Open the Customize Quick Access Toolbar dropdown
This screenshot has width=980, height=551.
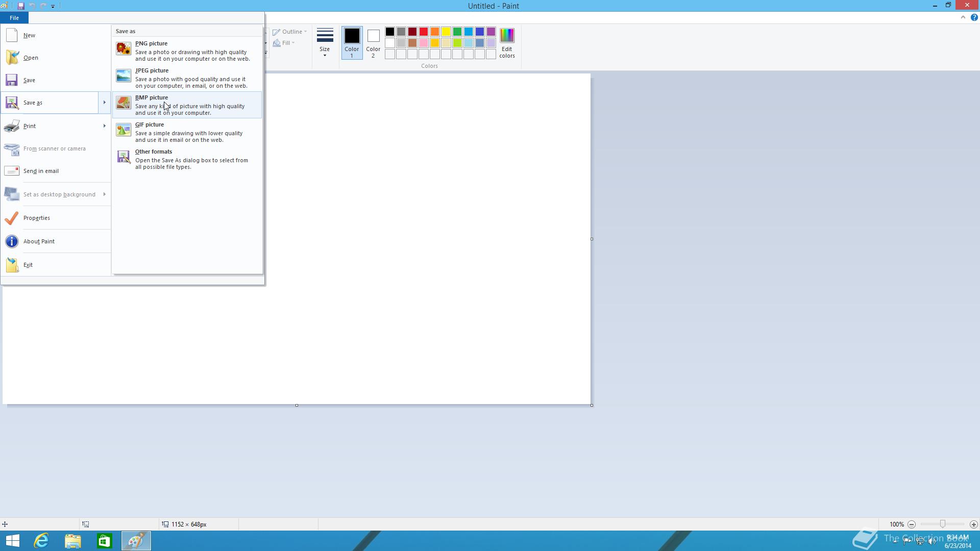click(x=53, y=6)
